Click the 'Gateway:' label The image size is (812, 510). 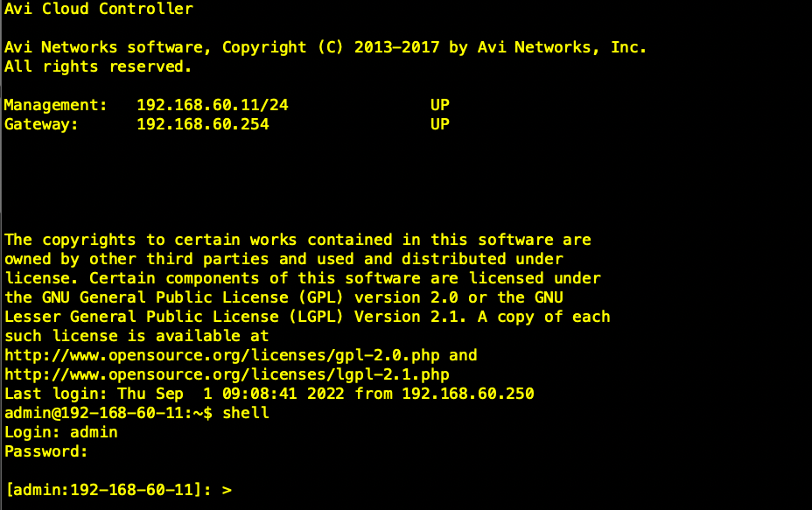pos(41,124)
